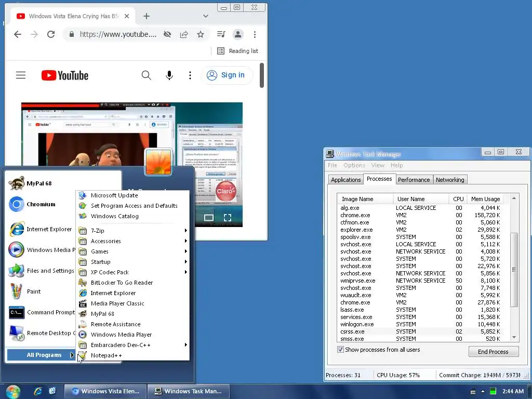Click the green CPU meter tray icon
The width and height of the screenshot is (532, 399).
click(x=494, y=391)
